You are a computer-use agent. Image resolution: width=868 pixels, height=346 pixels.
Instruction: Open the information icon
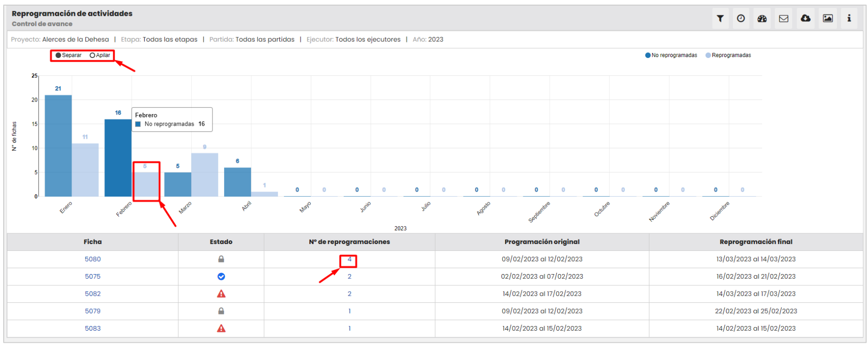click(849, 19)
